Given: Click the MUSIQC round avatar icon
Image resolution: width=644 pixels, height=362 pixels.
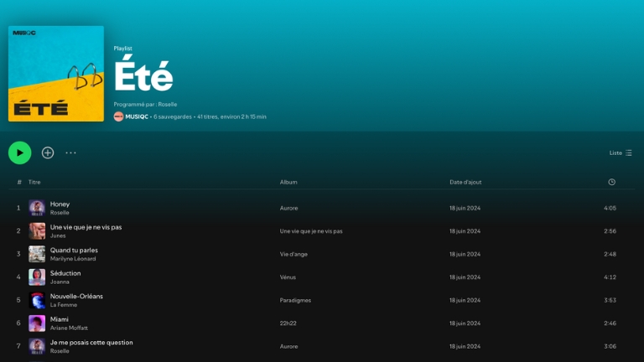Looking at the screenshot, I should tap(118, 116).
